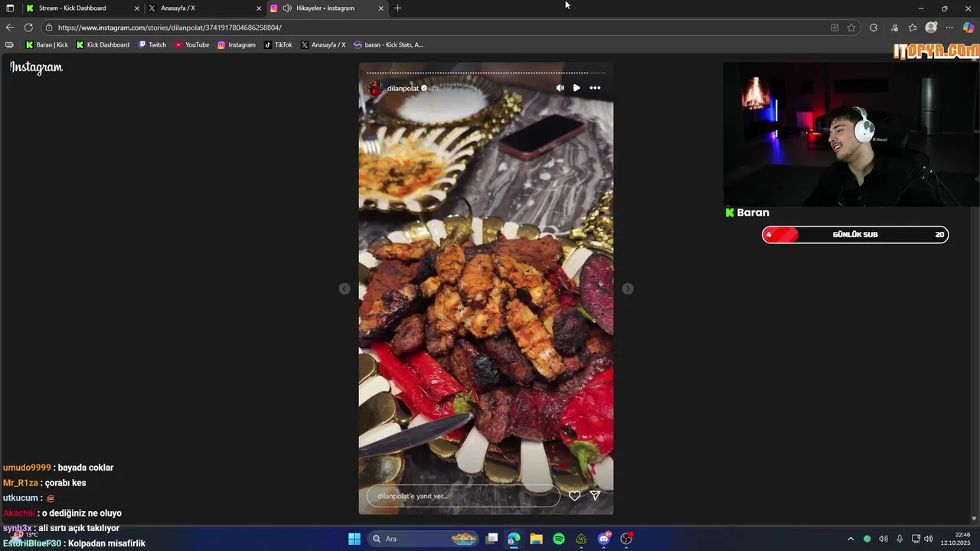Open the browser profile avatar

[x=931, y=28]
